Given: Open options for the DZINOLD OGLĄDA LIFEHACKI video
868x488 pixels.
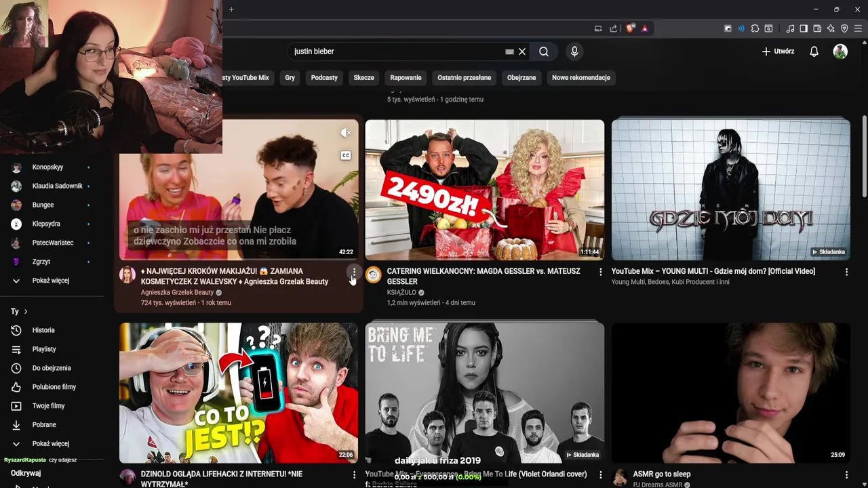Looking at the screenshot, I should click(x=354, y=475).
